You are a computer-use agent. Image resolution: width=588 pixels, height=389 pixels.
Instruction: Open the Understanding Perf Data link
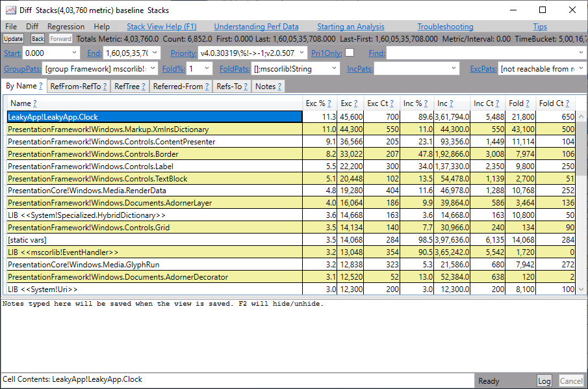coord(256,27)
